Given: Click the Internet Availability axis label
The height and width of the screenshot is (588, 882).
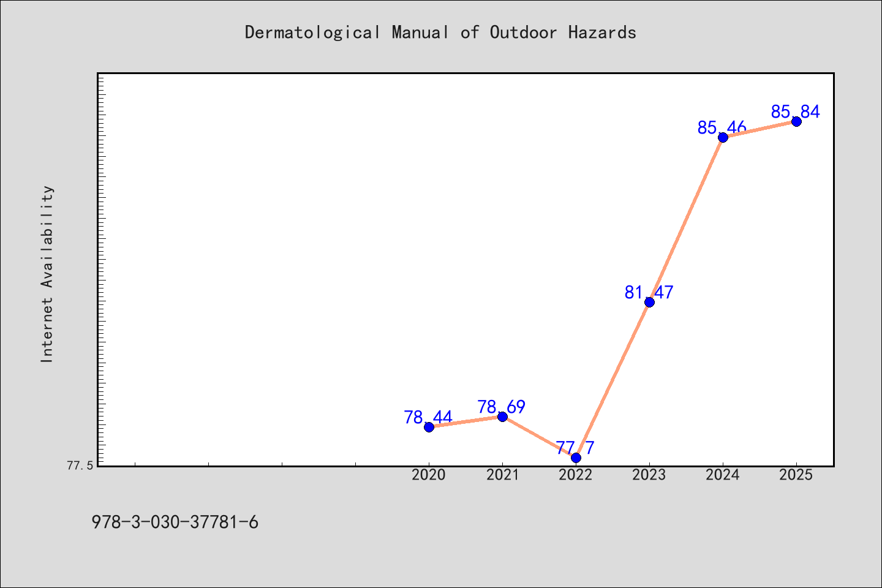Looking at the screenshot, I should point(47,274).
